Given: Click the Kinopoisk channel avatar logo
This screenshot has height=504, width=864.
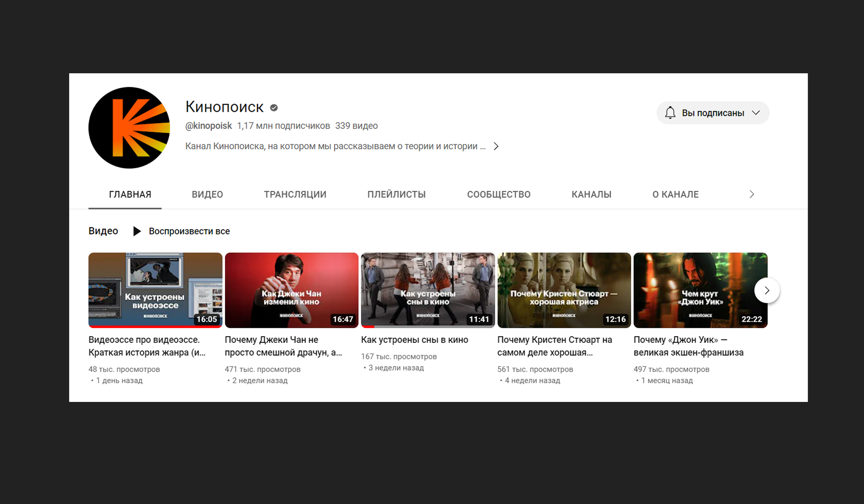Looking at the screenshot, I should click(129, 127).
